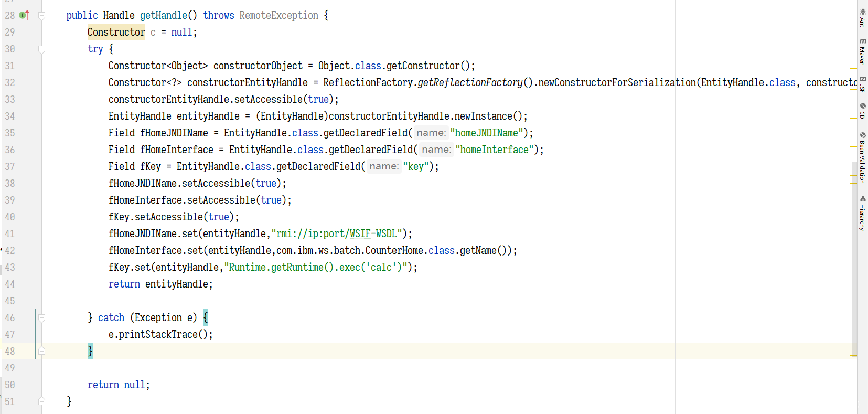The height and width of the screenshot is (414, 868).
Task: Click the name: hint on line 36
Action: (436, 150)
